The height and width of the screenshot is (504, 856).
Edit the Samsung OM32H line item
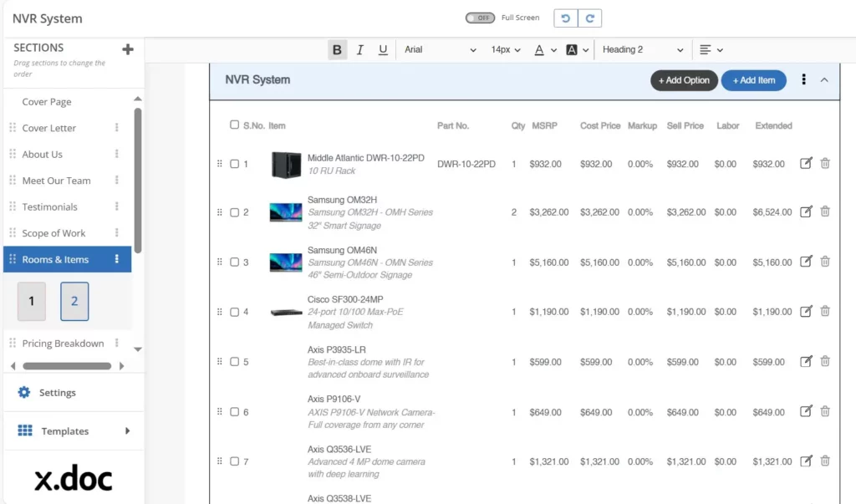[805, 211]
